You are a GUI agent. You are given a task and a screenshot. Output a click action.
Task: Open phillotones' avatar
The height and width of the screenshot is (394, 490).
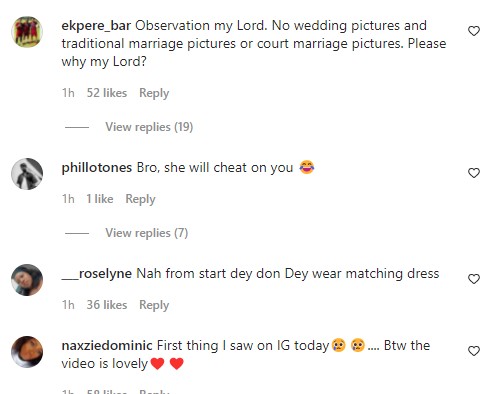[27, 174]
